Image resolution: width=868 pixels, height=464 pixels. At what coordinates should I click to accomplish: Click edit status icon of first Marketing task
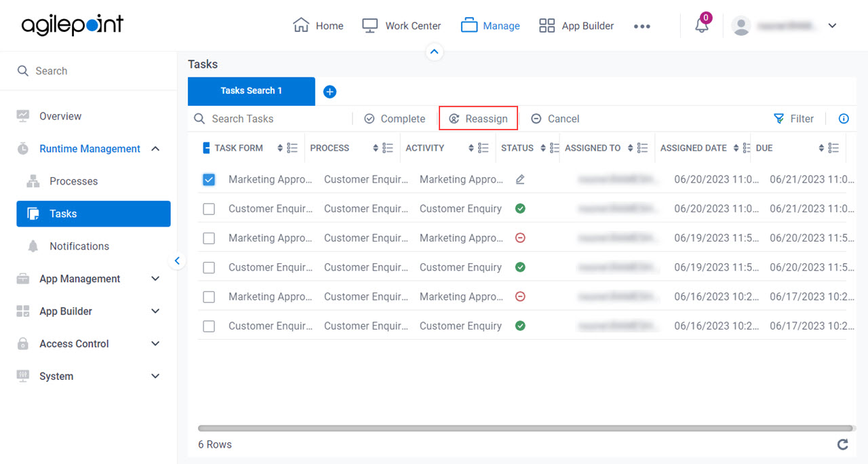[x=520, y=180]
